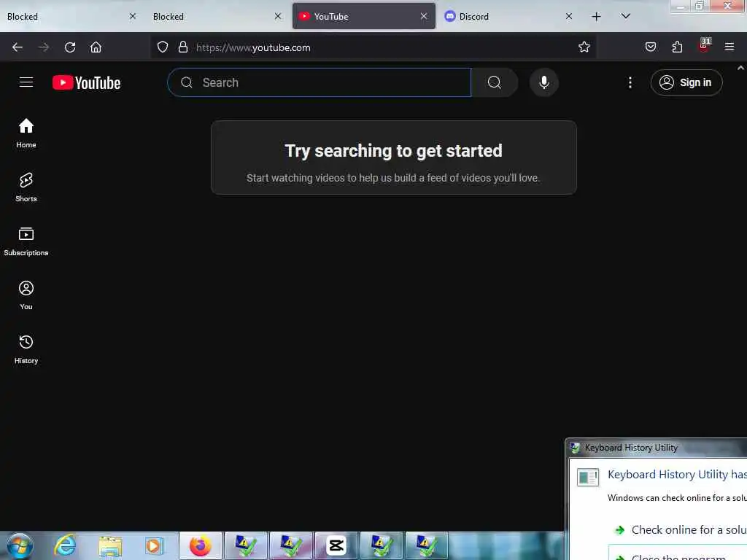The width and height of the screenshot is (747, 560).
Task: Open CapCut from the taskbar
Action: coord(336,545)
